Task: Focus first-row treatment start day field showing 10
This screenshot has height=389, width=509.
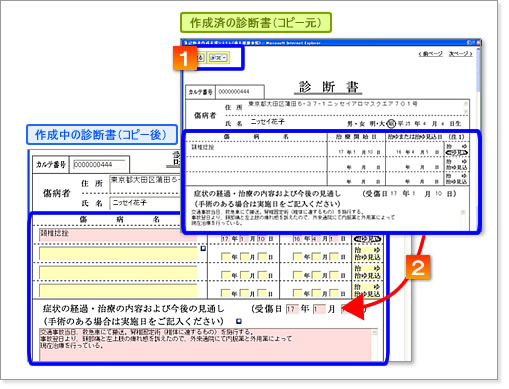Action: coord(262,239)
